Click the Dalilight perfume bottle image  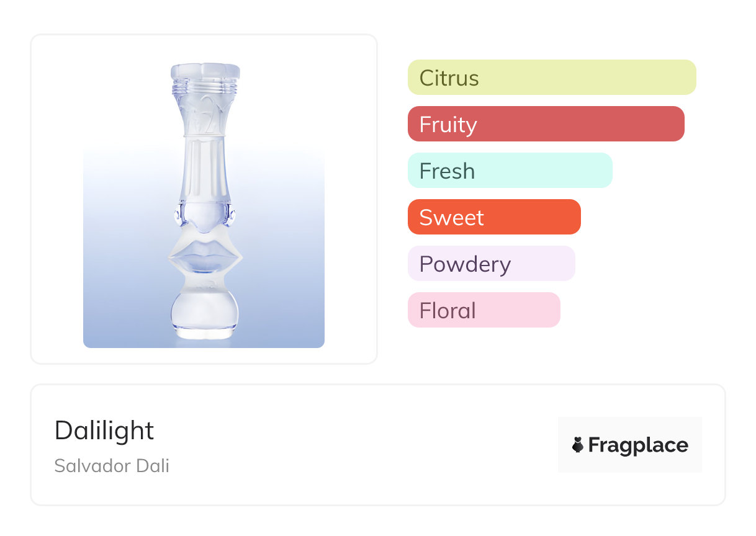[204, 205]
